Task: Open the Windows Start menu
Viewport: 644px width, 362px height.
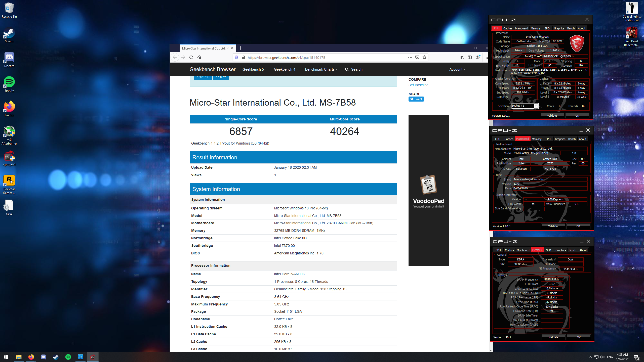Action: (x=6, y=357)
